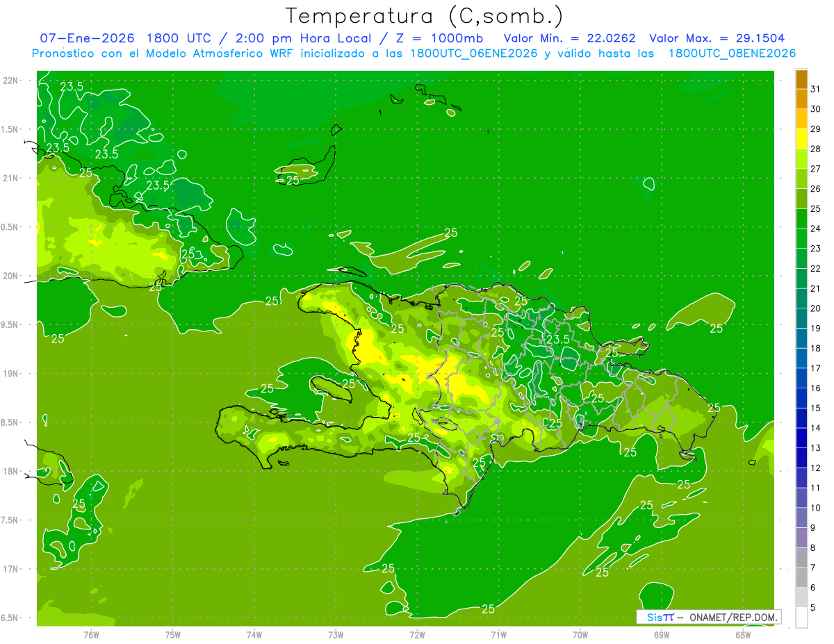
Task: Click the yellow swatch between legend 28 and 29
Action: click(801, 139)
